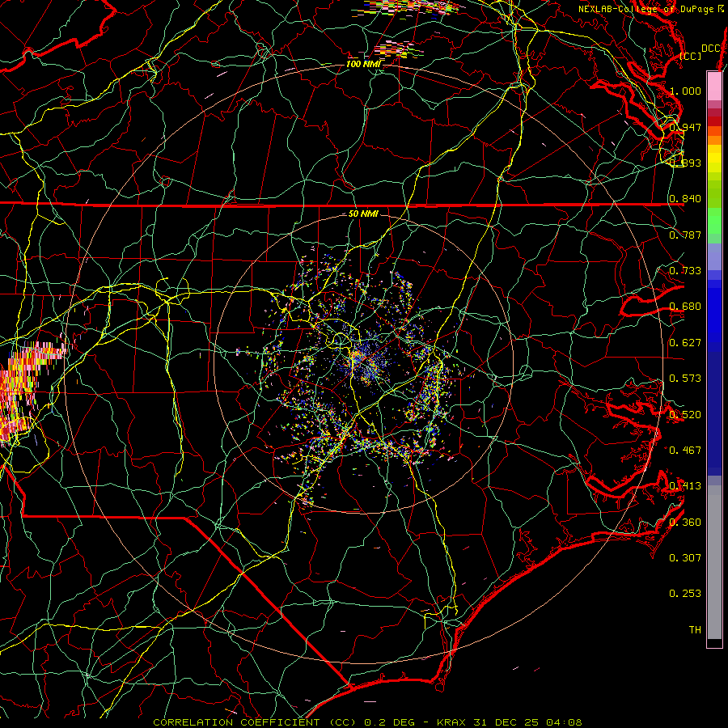Click the TH threshold label on the scale

pyautogui.click(x=695, y=630)
